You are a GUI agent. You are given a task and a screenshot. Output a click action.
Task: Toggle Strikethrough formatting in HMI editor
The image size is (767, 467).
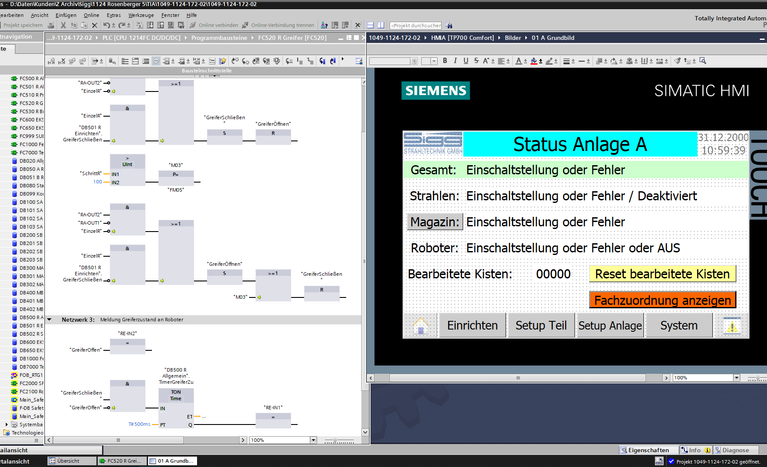[x=476, y=61]
